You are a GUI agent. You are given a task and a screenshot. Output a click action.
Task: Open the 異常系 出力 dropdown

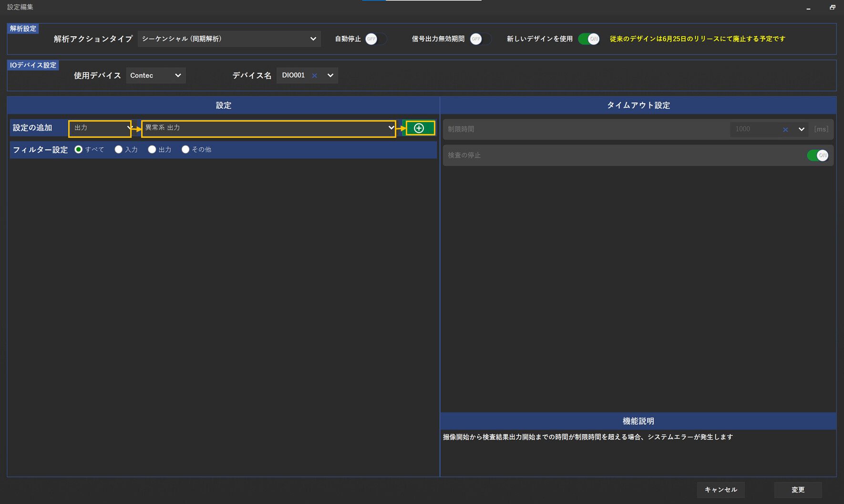[268, 128]
